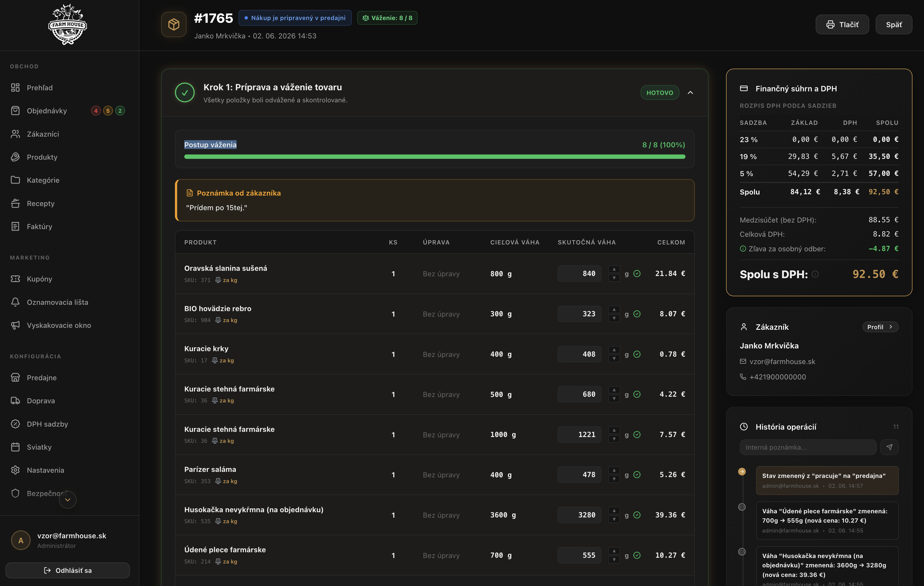Click the Tlačiť print button
Viewport: 924px width, 586px height.
pos(842,25)
